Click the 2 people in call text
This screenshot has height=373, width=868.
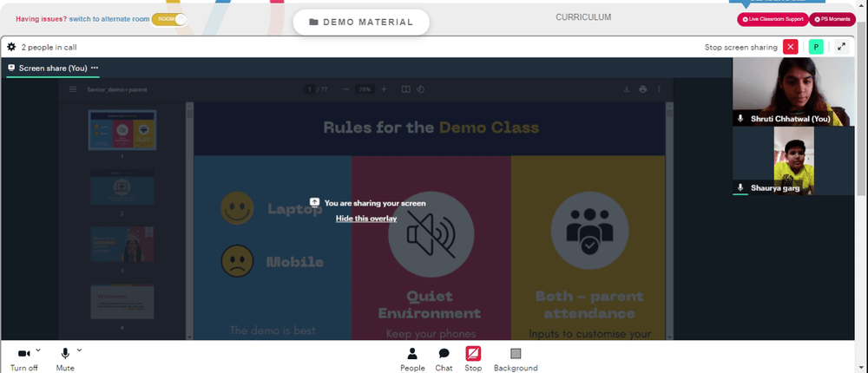49,47
